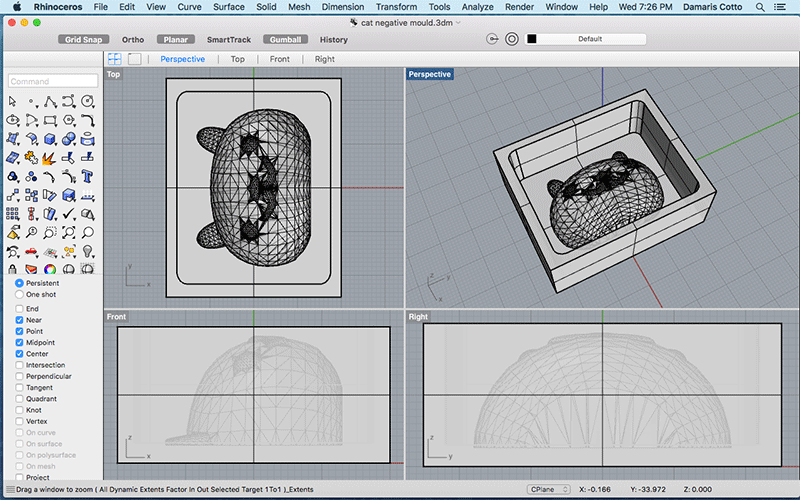Select the Circle tool
The height and width of the screenshot is (500, 800).
(x=88, y=102)
